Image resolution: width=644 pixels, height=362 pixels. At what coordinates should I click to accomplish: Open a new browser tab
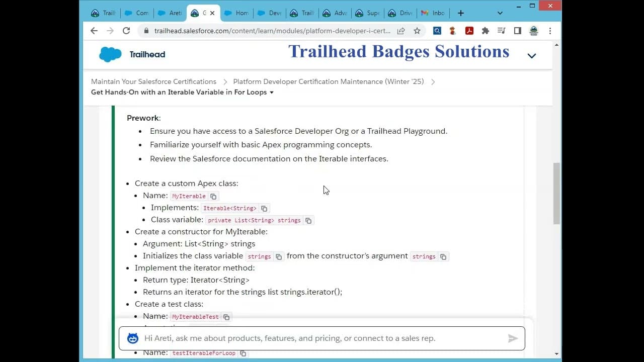click(460, 13)
